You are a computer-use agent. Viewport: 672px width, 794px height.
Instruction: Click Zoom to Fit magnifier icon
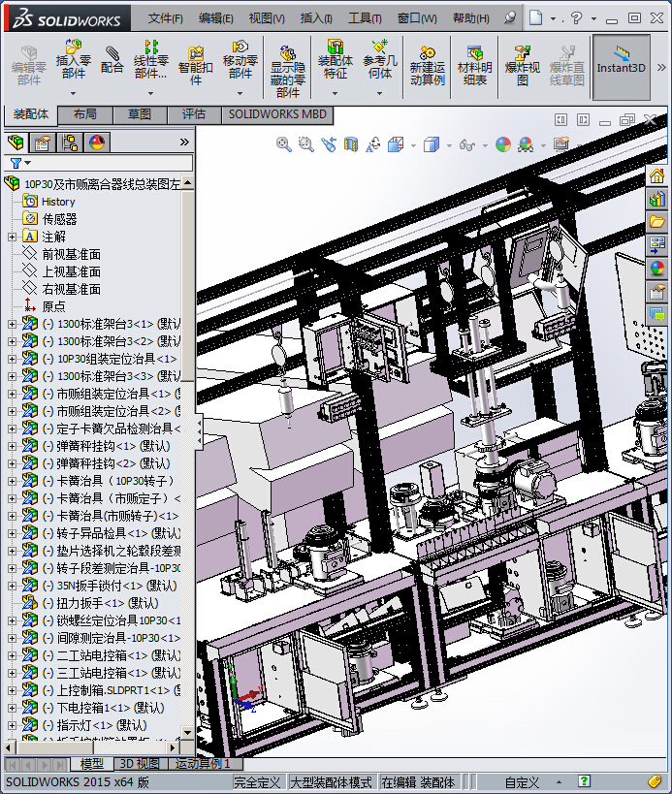283,144
